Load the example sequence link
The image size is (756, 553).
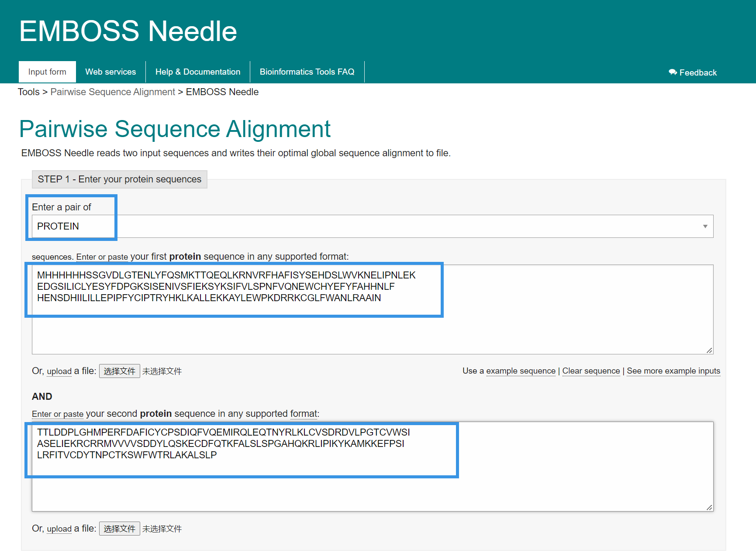point(521,371)
